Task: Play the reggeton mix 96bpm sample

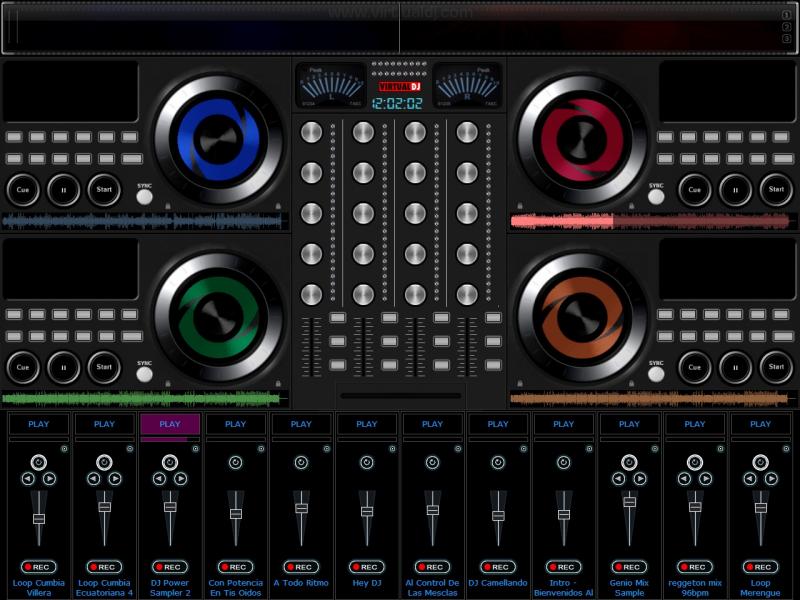Action: [x=695, y=424]
